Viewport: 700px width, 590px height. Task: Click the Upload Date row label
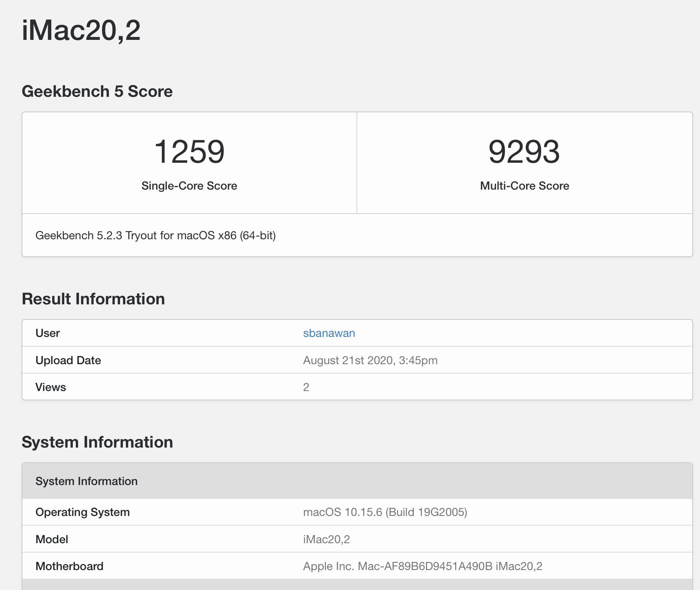68,361
